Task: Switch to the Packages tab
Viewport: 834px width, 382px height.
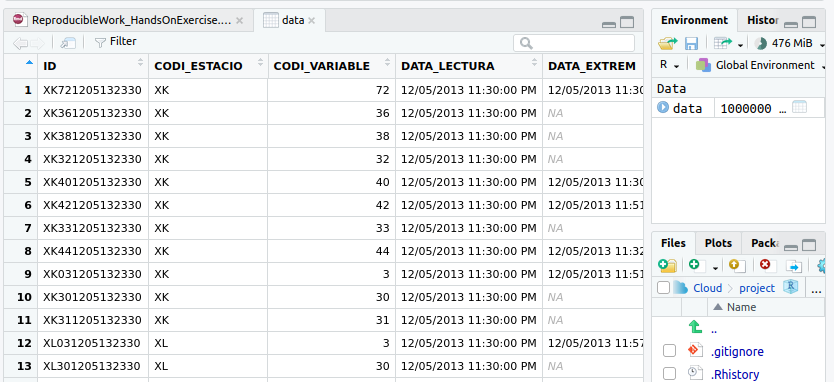Action: 765,243
